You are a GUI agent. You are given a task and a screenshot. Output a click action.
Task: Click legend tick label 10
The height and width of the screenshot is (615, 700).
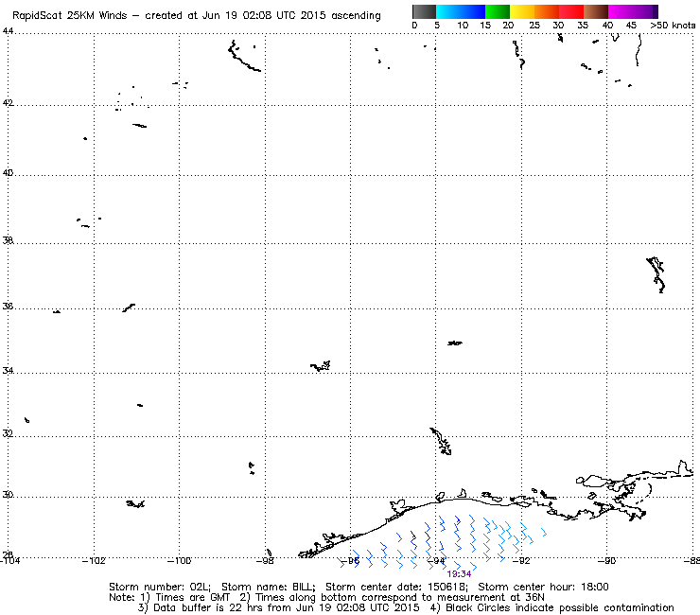[463, 26]
